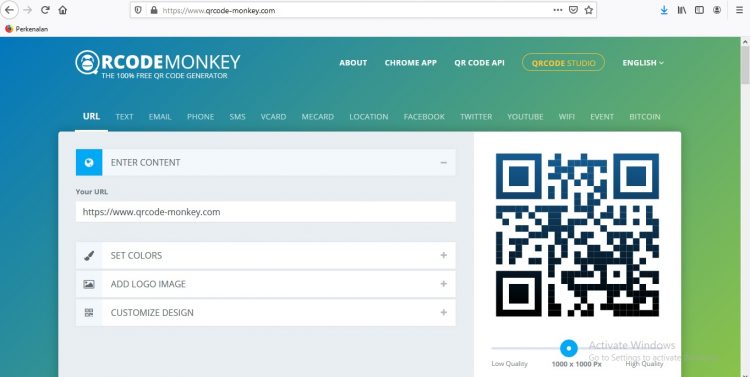
Task: Click the page vertical scrollbar thumb
Action: click(x=745, y=66)
